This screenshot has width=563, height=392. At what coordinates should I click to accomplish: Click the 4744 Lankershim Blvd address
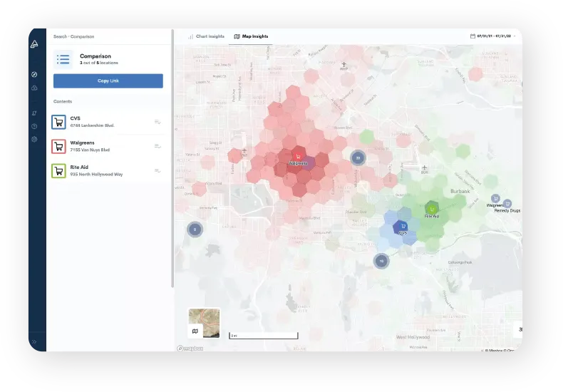point(92,125)
